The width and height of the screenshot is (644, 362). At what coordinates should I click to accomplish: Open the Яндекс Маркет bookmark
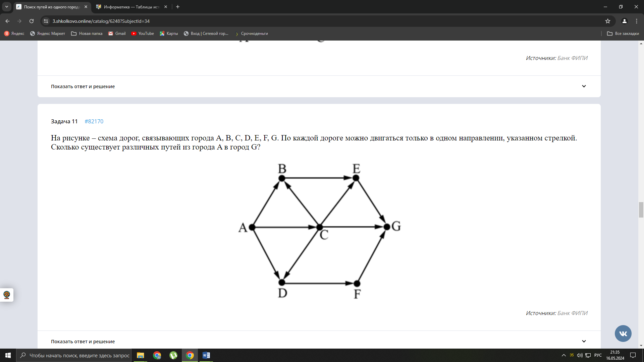(x=48, y=34)
